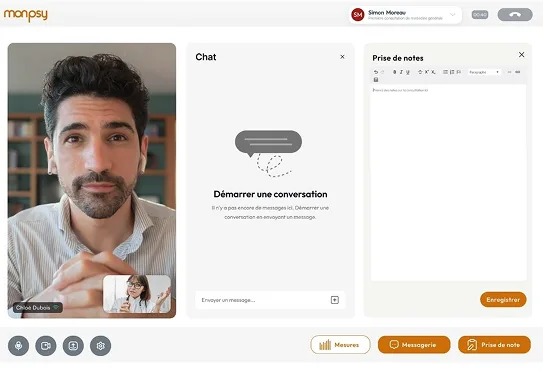Image resolution: width=543 pixels, height=388 pixels.
Task: Click the attach file icon in chat
Action: point(335,300)
